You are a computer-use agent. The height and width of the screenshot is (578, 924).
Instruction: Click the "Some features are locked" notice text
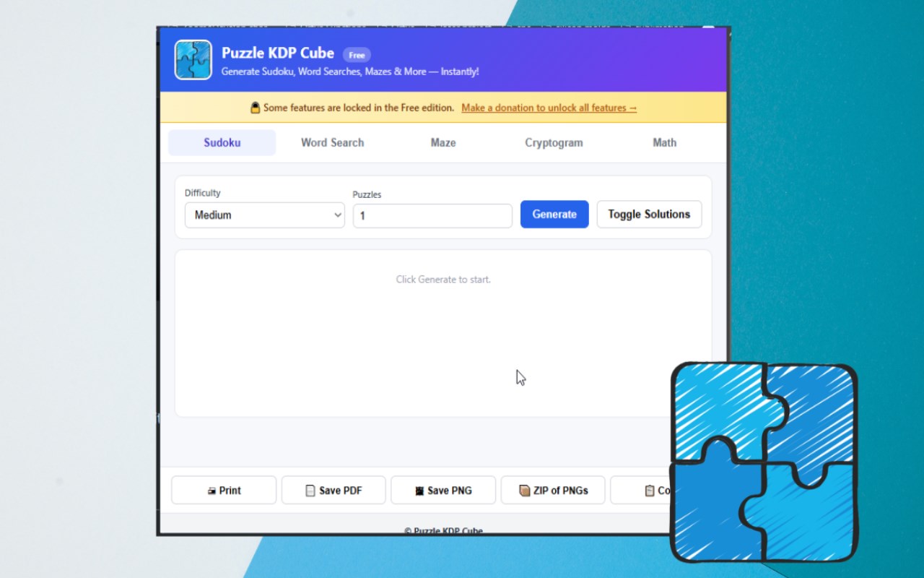point(359,108)
